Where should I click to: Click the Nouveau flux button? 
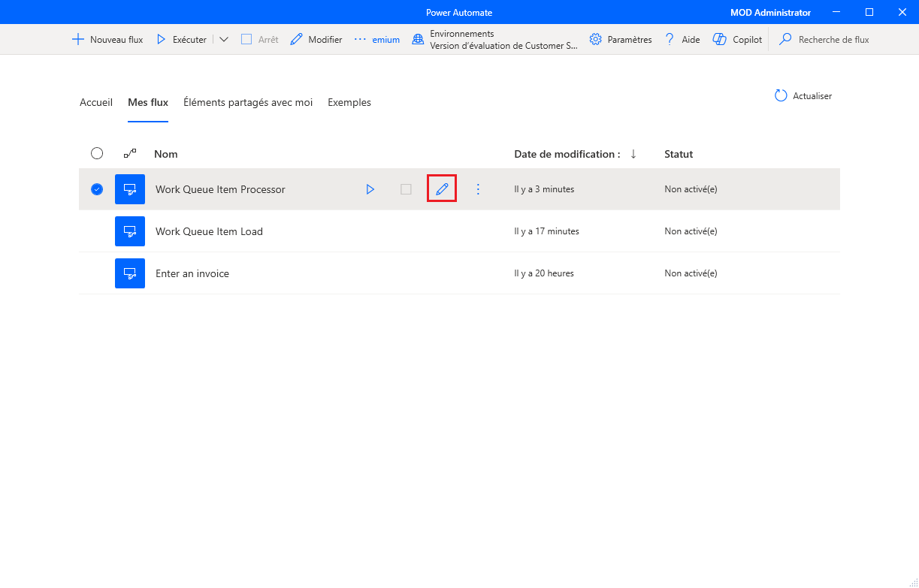[107, 40]
